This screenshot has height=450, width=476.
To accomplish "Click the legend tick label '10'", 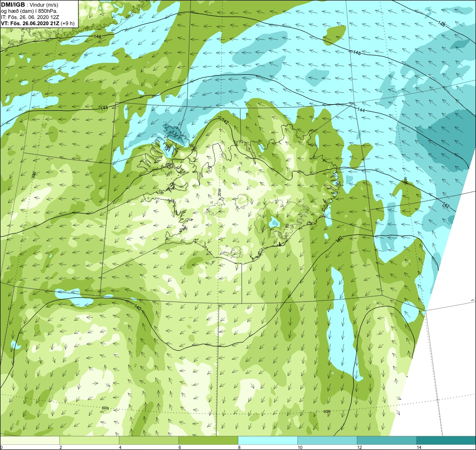I will click(300, 447).
